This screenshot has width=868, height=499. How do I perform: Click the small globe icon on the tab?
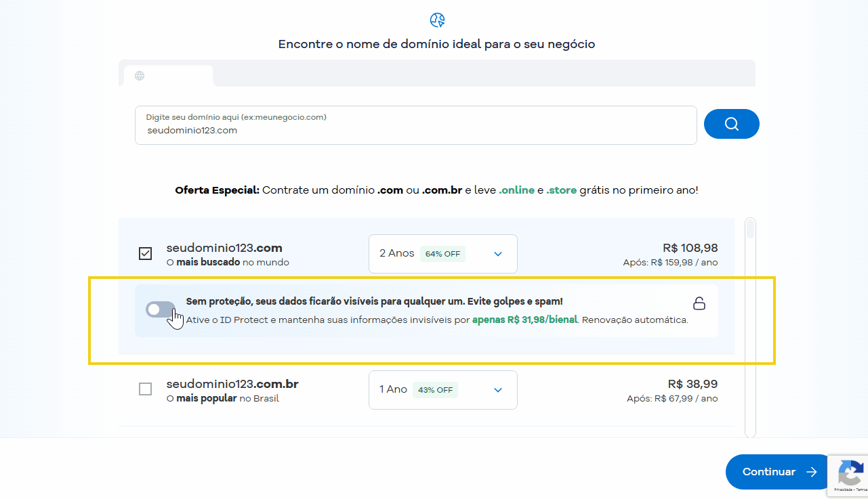[x=140, y=76]
